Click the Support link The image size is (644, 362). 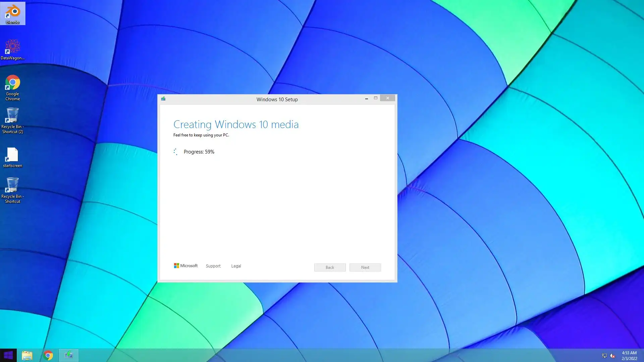[213, 266]
